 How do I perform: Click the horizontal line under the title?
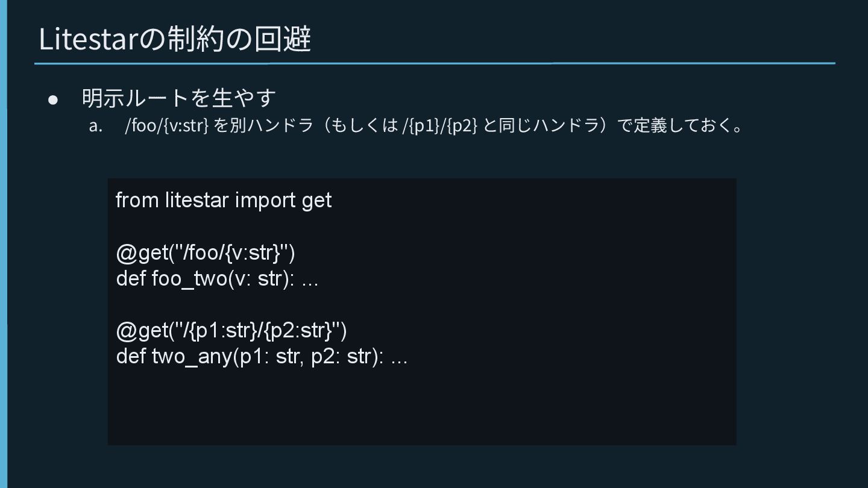[434, 63]
